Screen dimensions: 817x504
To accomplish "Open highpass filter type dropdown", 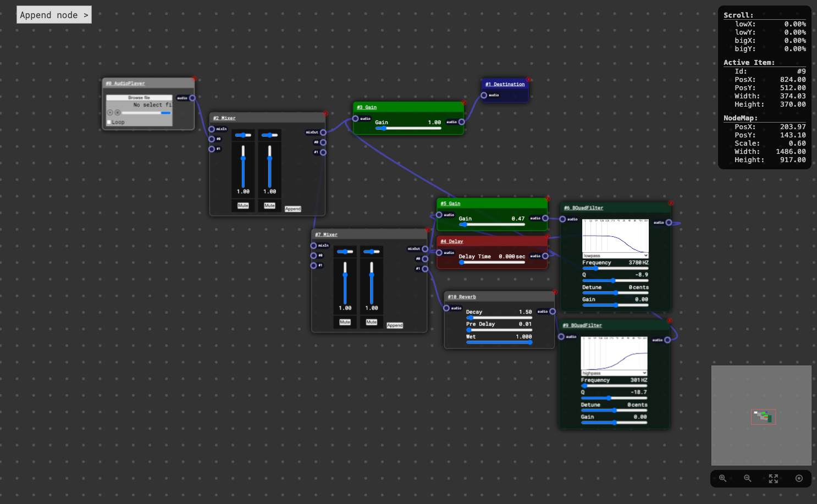I will (x=614, y=373).
